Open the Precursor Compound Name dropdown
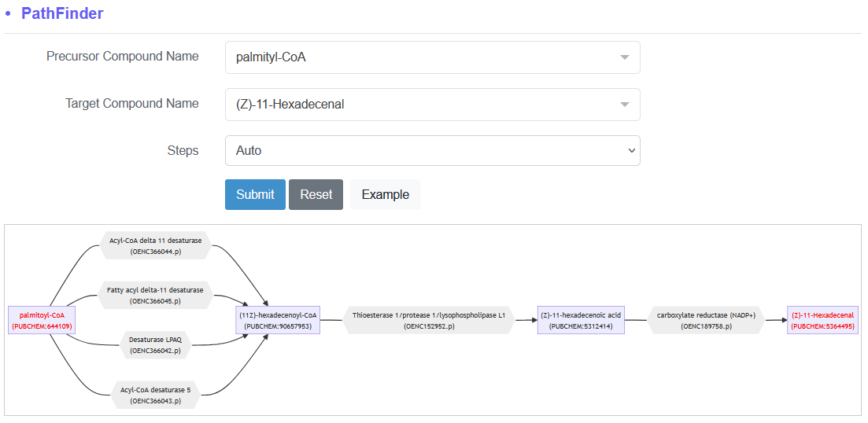The height and width of the screenshot is (423, 868). point(432,57)
